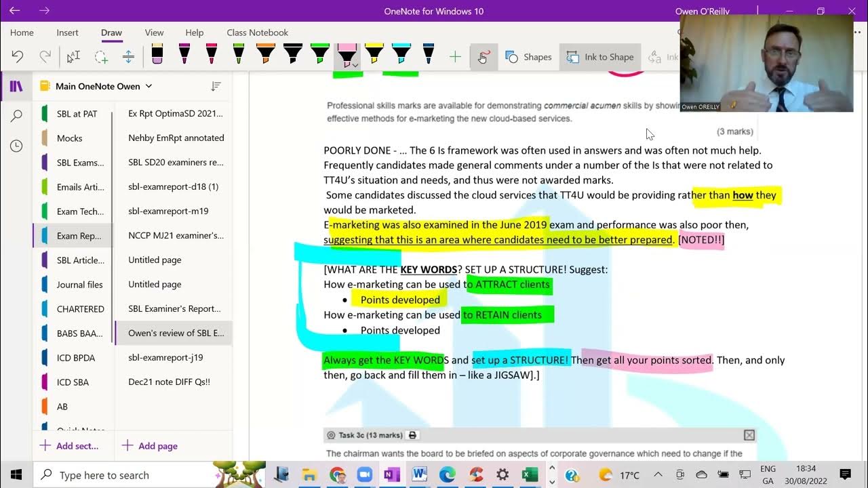Open the Emails Arti... section

[x=72, y=187]
